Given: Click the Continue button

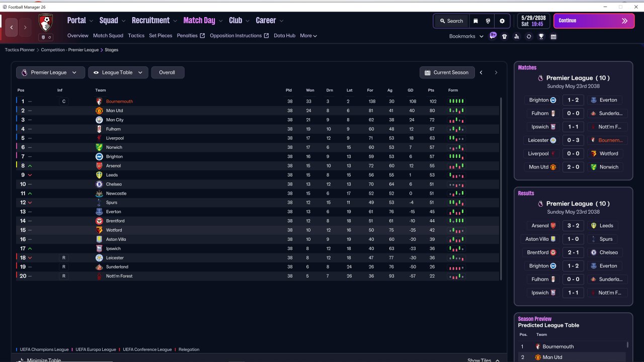Looking at the screenshot, I should (x=594, y=21).
